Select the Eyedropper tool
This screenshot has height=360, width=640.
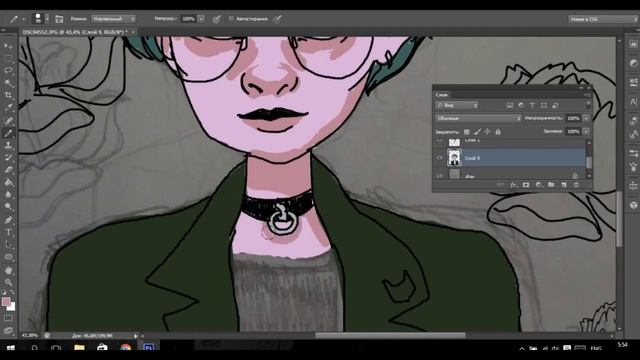point(8,108)
